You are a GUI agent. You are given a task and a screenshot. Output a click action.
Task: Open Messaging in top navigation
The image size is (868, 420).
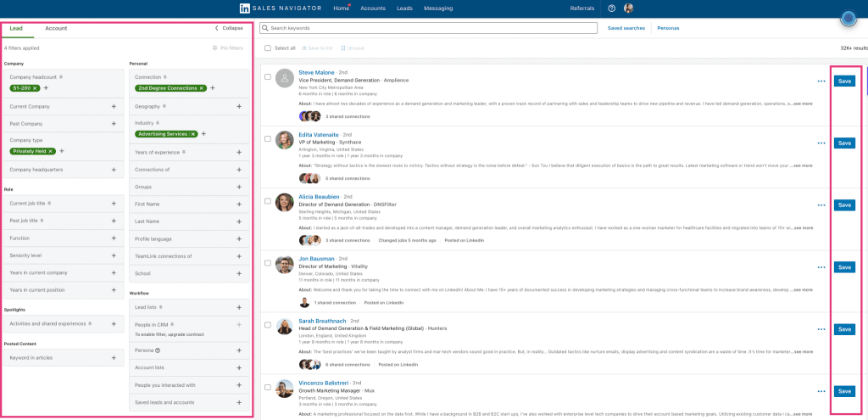tap(438, 8)
